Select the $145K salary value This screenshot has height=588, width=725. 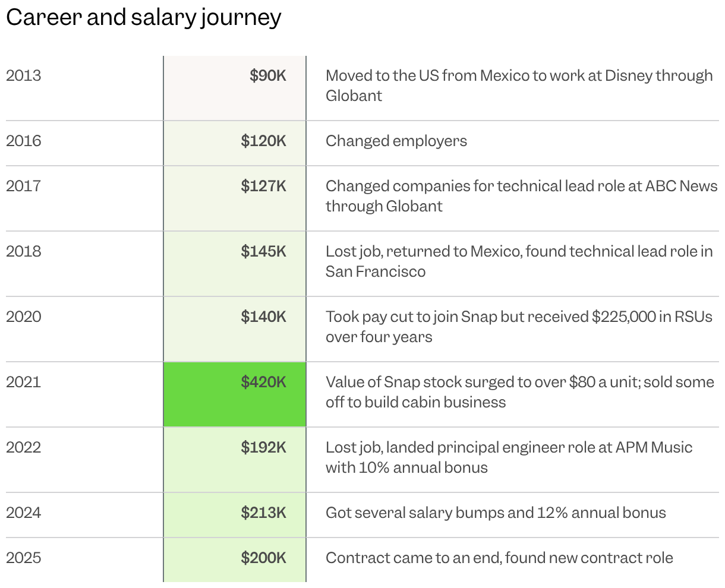(x=263, y=251)
